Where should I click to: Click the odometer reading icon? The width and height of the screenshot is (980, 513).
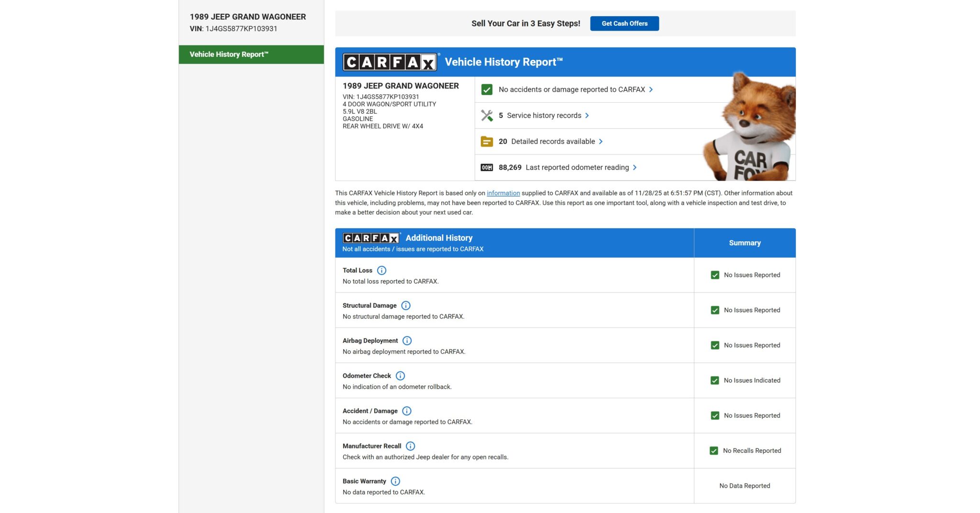click(487, 167)
